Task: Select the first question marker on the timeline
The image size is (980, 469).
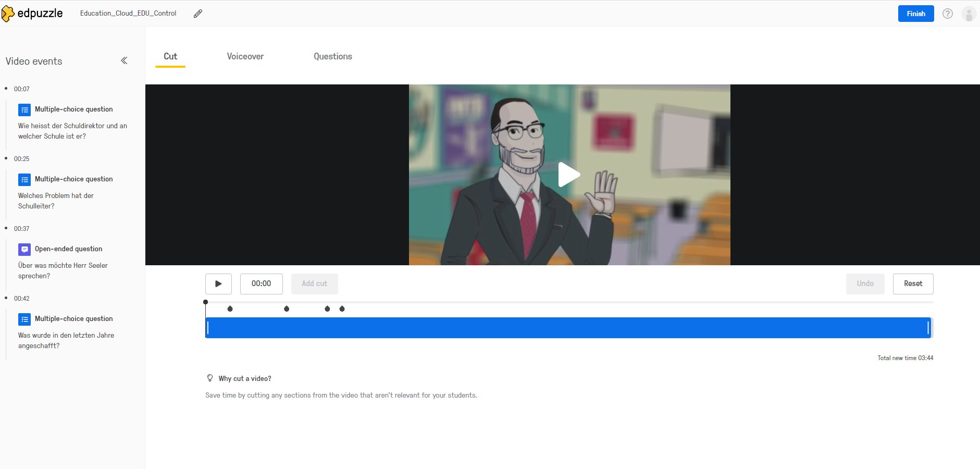Action: point(230,308)
